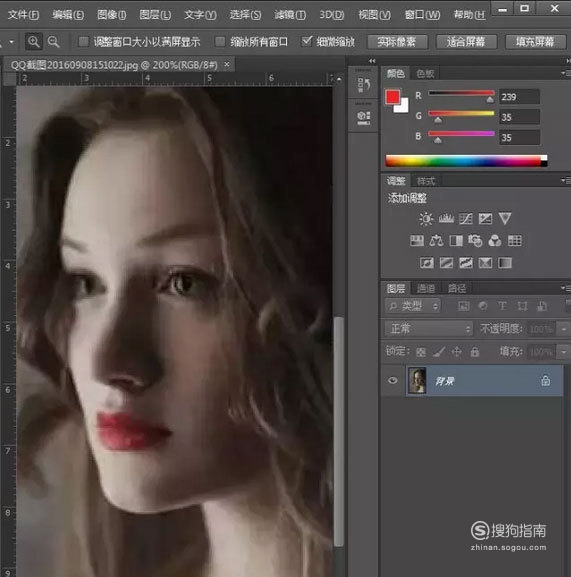Image resolution: width=571 pixels, height=577 pixels.
Task: Select the zoom out magnifier tool
Action: (x=54, y=42)
